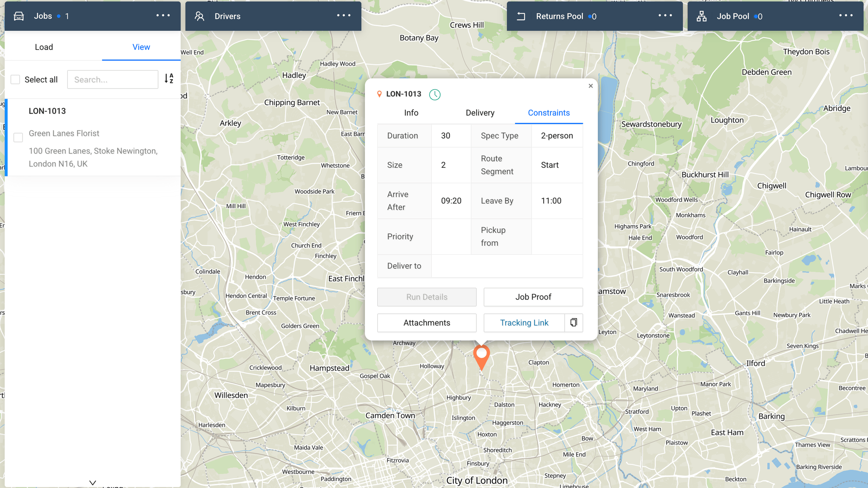Click the Returns Pool count 0
This screenshot has height=488, width=868.
(594, 17)
